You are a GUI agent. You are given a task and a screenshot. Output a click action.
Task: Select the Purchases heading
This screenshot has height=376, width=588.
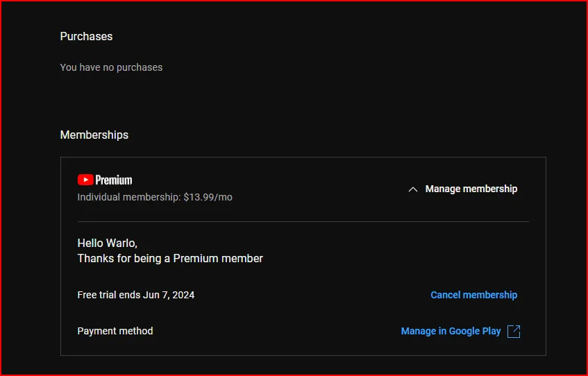pos(86,36)
